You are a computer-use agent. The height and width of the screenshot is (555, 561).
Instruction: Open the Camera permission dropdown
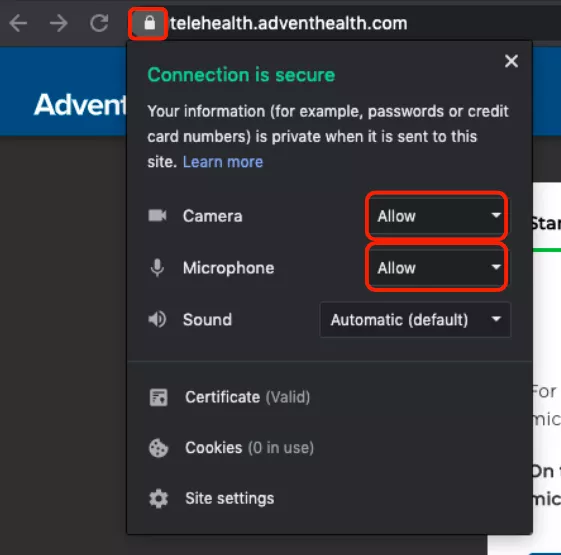pyautogui.click(x=436, y=216)
